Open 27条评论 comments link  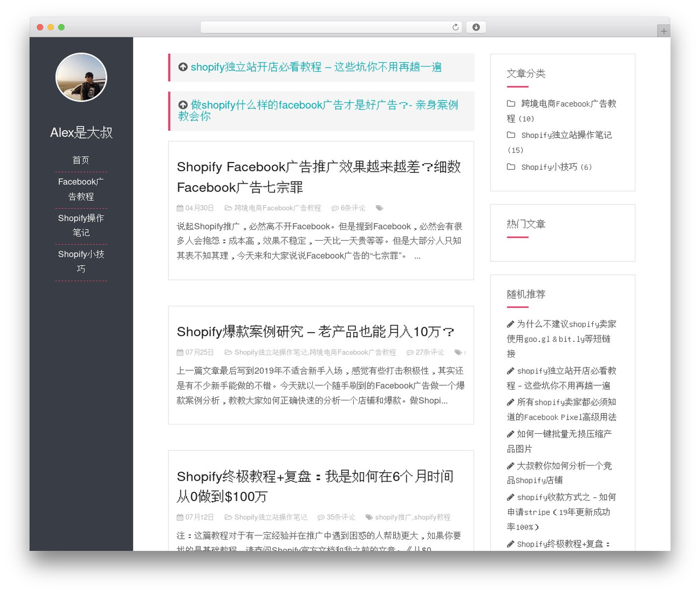coord(430,352)
